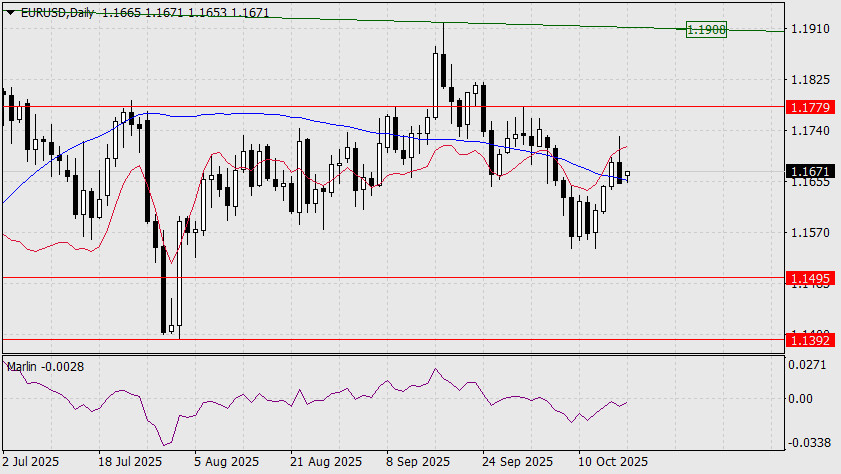Click the -0.0338 oscillator scale value
The height and width of the screenshot is (474, 841).
coord(808,443)
